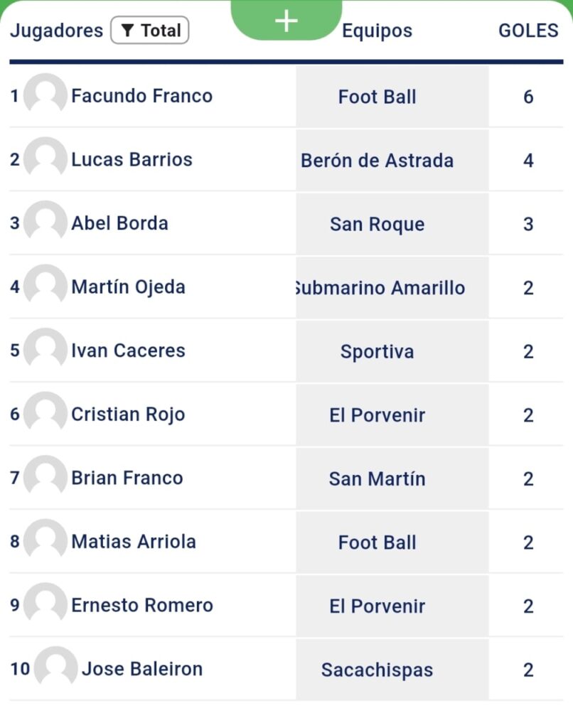Viewport: 573px width, 728px height.
Task: Open player Brian Franco's name
Action: click(127, 478)
